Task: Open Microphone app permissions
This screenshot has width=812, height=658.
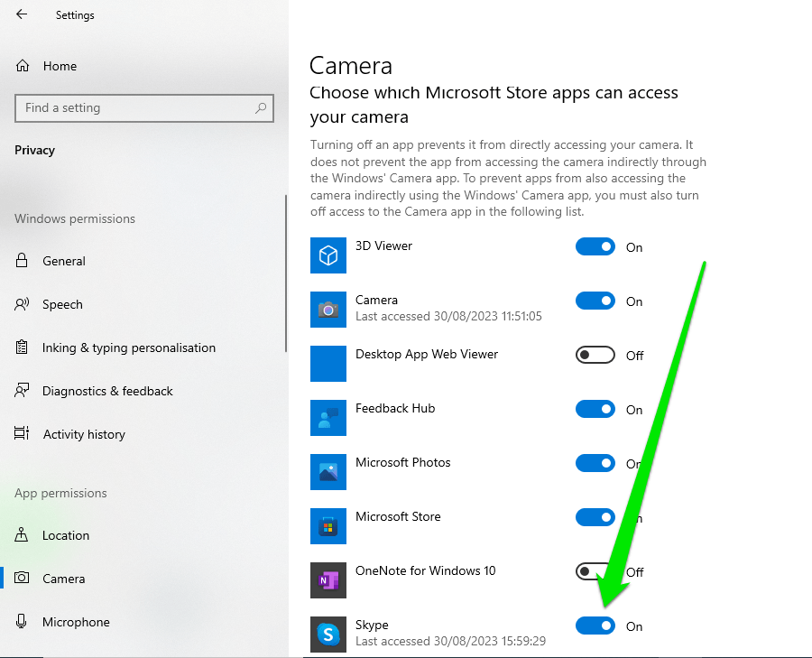Action: pyautogui.click(x=143, y=622)
